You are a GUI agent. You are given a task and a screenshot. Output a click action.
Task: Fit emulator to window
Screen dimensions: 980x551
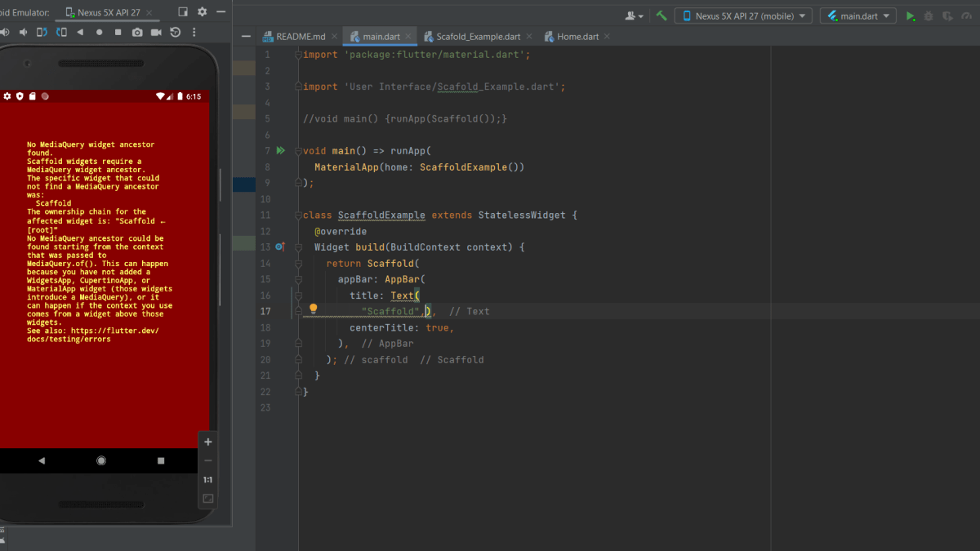tap(208, 498)
